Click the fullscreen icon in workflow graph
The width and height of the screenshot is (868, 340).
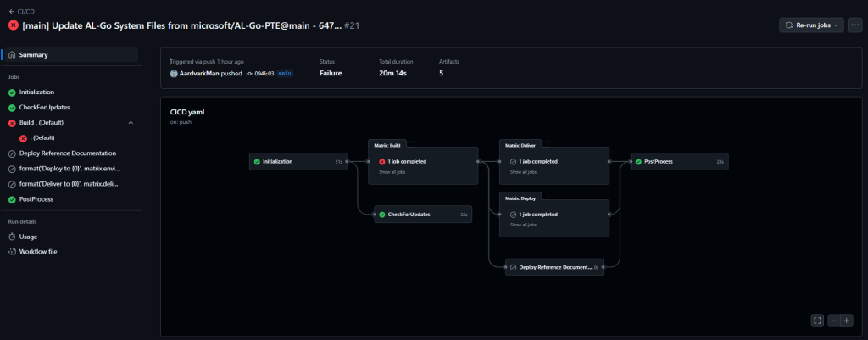pyautogui.click(x=817, y=320)
